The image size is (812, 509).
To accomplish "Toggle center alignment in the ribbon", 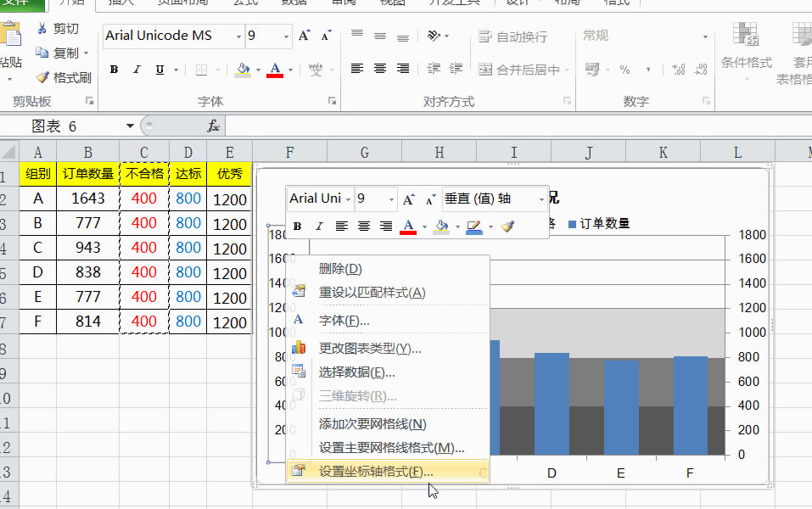I will [x=380, y=69].
